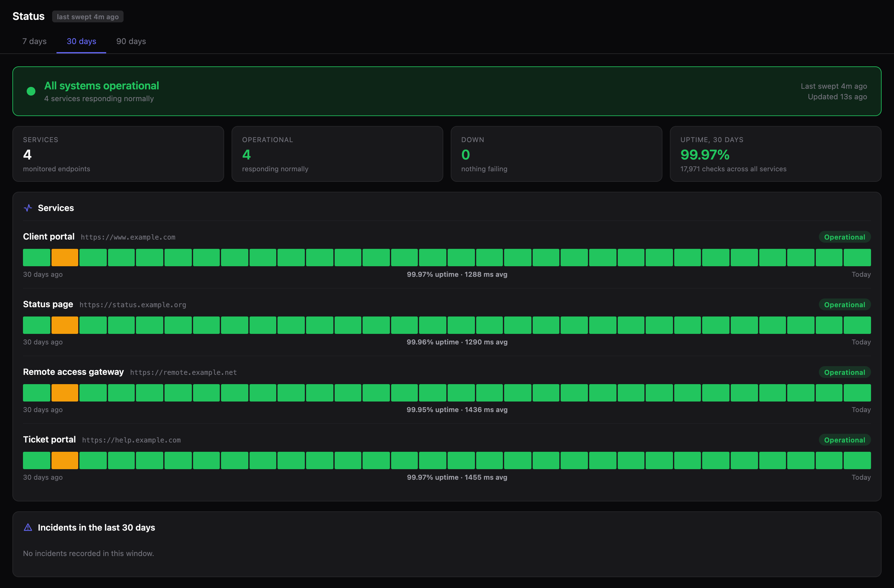Image resolution: width=894 pixels, height=588 pixels.
Task: Open the help.example.com link
Action: point(132,440)
